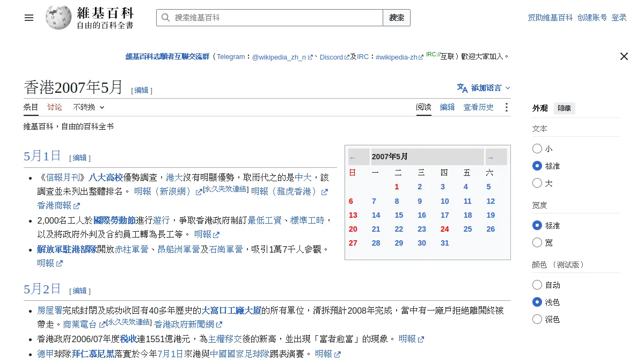644x362 pixels.
Task: Switch to the 编辑 tab
Action: coord(448,107)
